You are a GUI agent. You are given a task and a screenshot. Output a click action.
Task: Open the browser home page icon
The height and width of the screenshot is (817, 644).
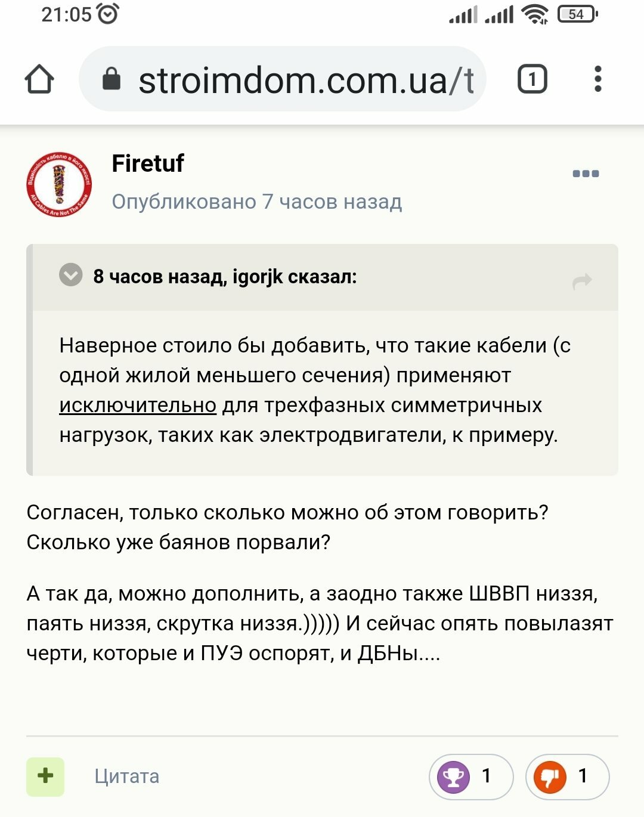pyautogui.click(x=39, y=79)
